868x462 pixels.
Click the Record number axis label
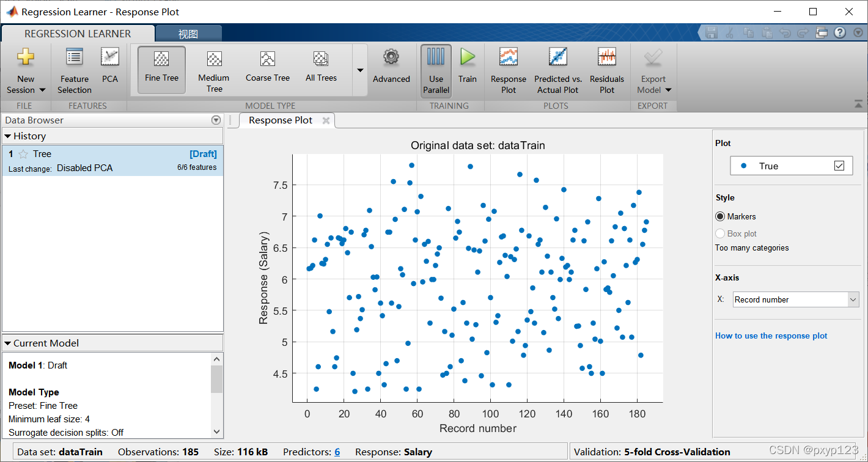click(x=478, y=428)
